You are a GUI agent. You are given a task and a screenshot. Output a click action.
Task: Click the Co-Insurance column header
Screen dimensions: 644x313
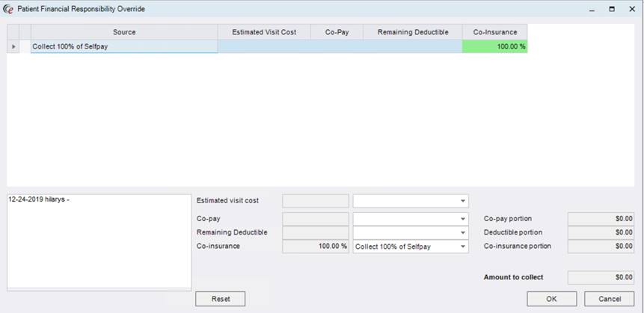click(494, 32)
